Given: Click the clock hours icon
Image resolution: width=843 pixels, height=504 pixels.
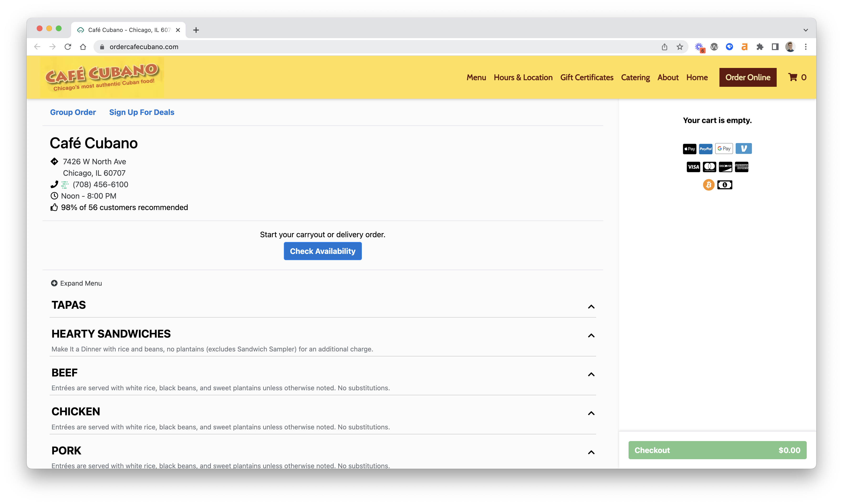Looking at the screenshot, I should [x=54, y=196].
